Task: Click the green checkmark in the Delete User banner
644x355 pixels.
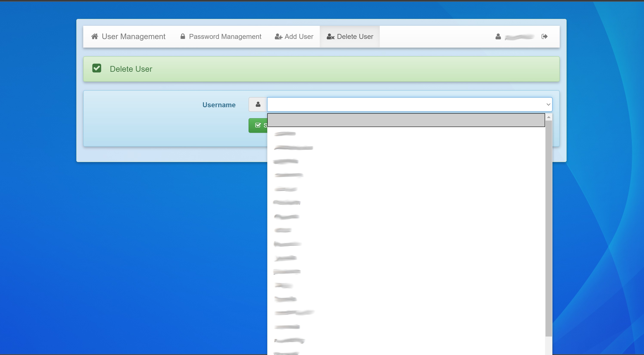Action: (x=97, y=68)
